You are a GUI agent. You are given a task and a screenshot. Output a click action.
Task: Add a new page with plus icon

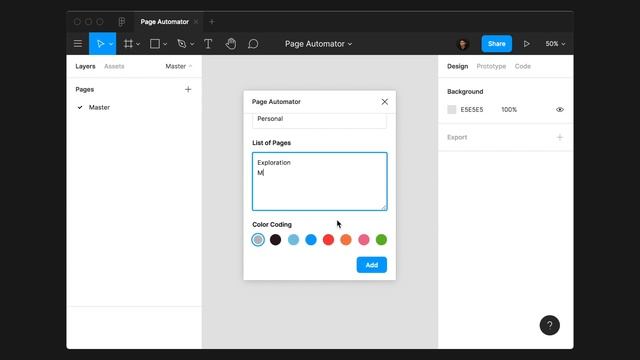tap(188, 89)
